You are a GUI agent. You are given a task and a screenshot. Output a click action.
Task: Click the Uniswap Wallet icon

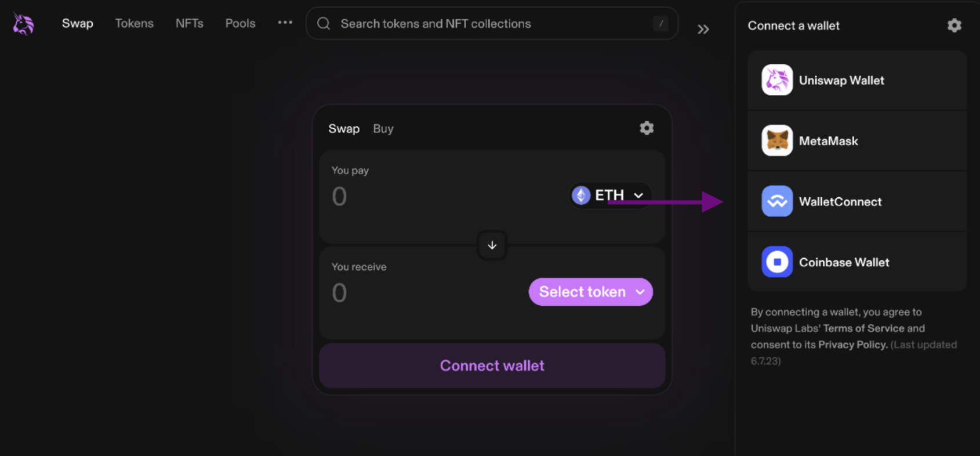click(x=776, y=79)
